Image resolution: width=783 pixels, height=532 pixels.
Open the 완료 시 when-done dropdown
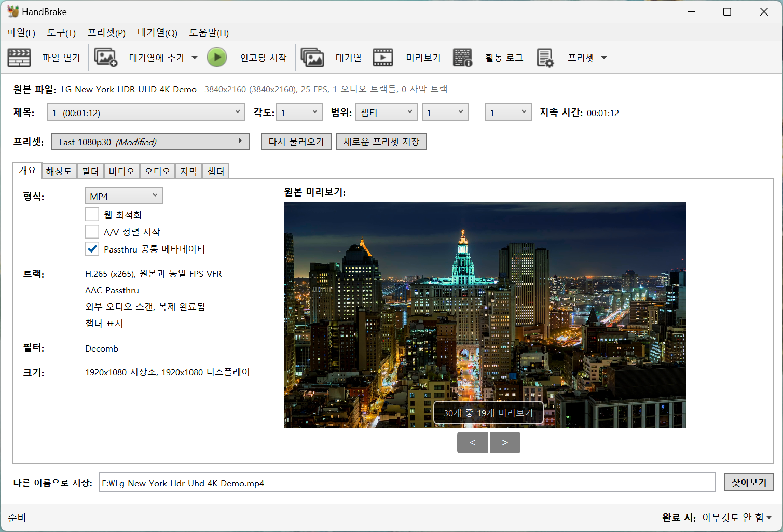coord(737,517)
